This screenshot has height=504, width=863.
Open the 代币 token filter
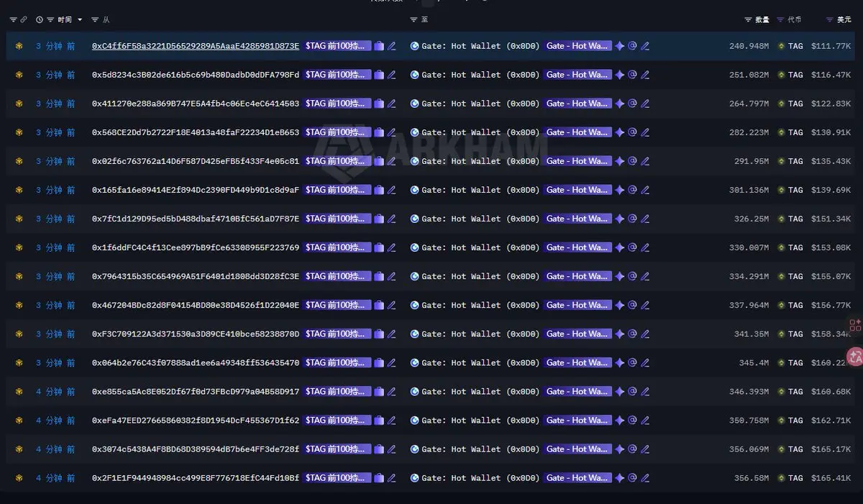coord(781,20)
